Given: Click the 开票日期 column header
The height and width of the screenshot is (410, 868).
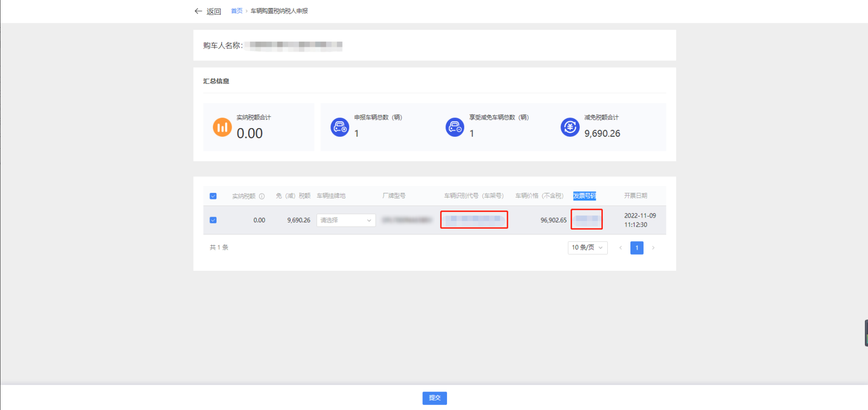Looking at the screenshot, I should click(635, 196).
